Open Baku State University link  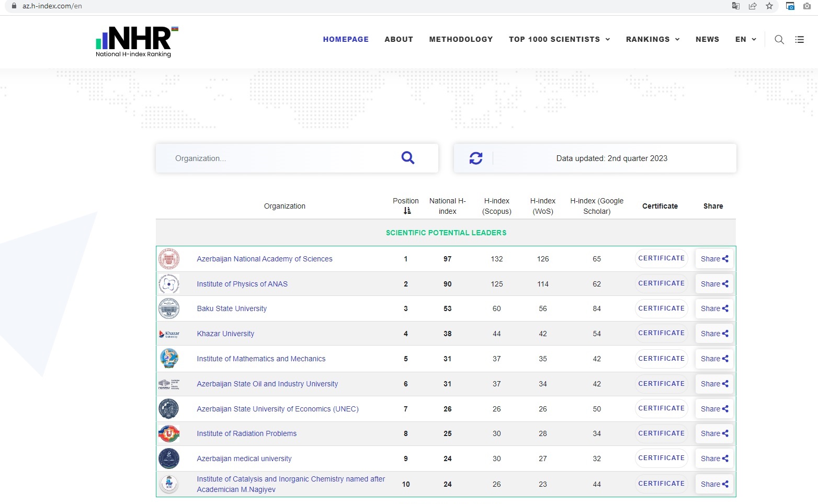[x=232, y=308]
